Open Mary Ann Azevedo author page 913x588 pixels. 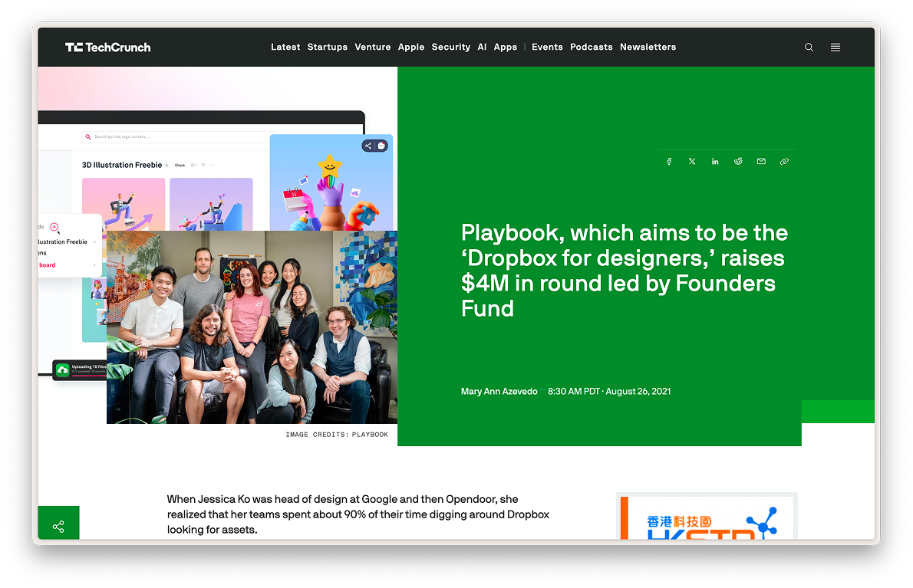pyautogui.click(x=499, y=392)
